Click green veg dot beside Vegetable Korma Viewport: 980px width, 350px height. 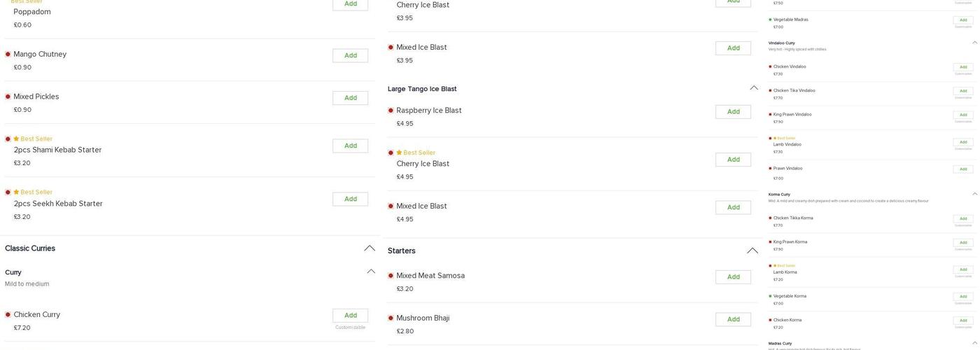coord(770,296)
